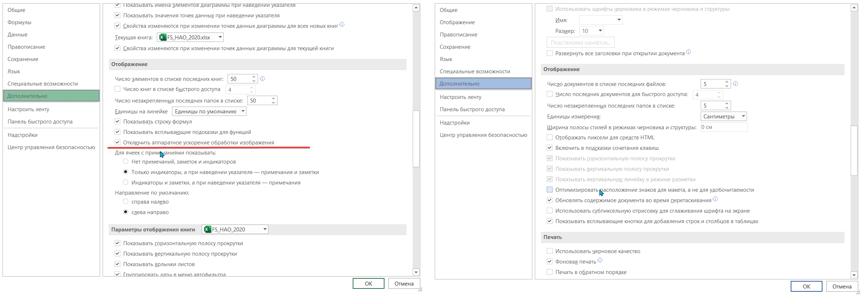This screenshot has height=304, width=868.
Task: Toggle 'Включить в подсказки сочетания клавиш' checkbox
Action: tap(550, 148)
